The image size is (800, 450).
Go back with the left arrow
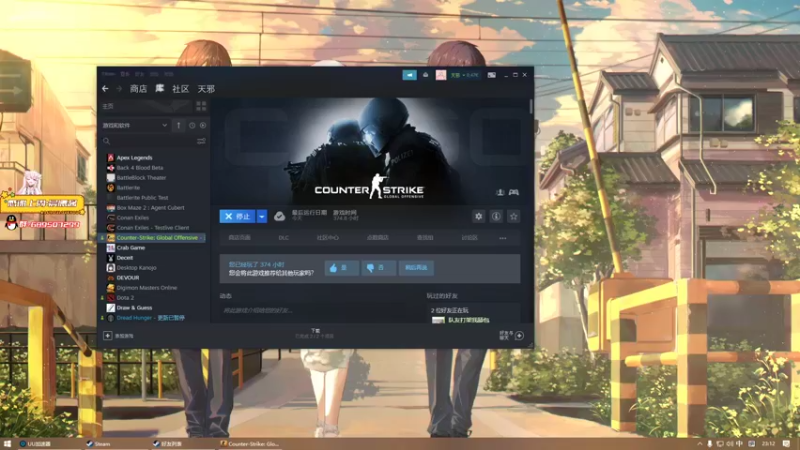(105, 89)
